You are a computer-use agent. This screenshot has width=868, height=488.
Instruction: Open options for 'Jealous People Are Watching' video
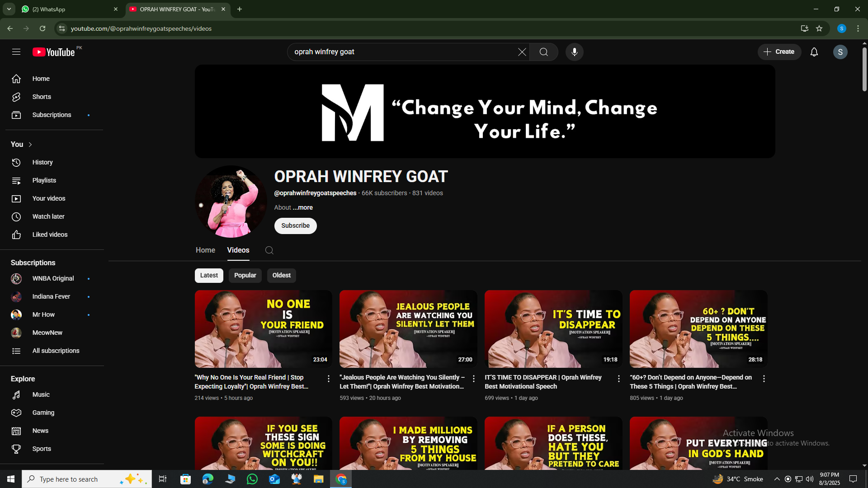point(474,379)
